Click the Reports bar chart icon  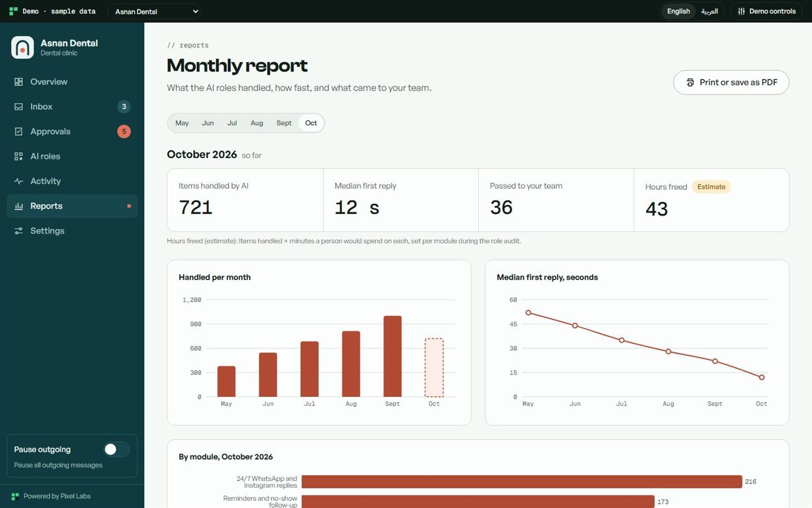pyautogui.click(x=19, y=206)
